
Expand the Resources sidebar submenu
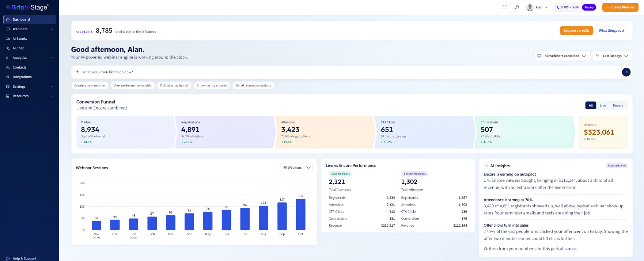click(52, 96)
